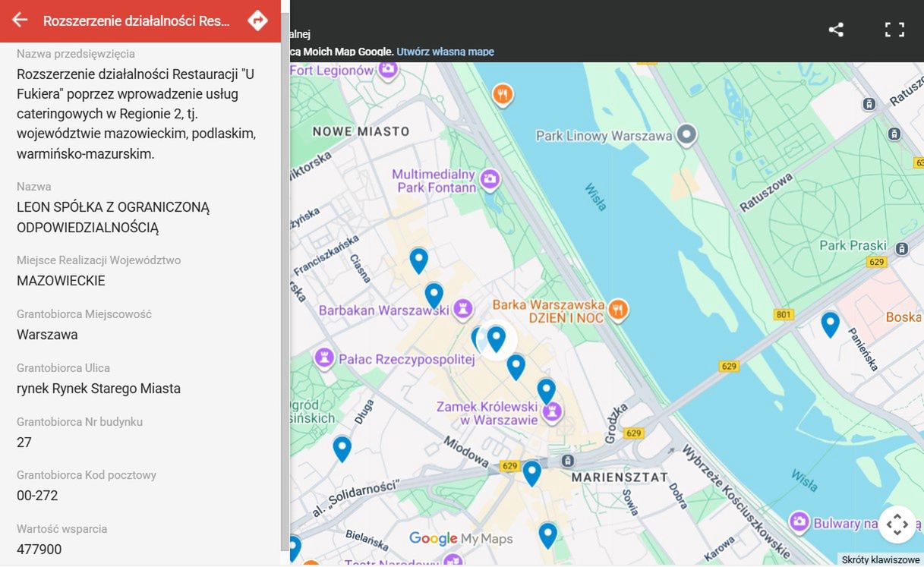The image size is (924, 567).
Task: Click the MAZOWIECKIE voivodeship value
Action: tap(61, 281)
